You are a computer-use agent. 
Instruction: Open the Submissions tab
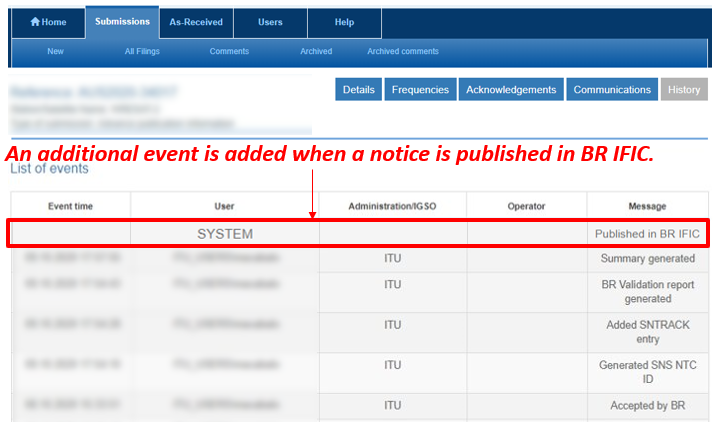click(x=122, y=21)
